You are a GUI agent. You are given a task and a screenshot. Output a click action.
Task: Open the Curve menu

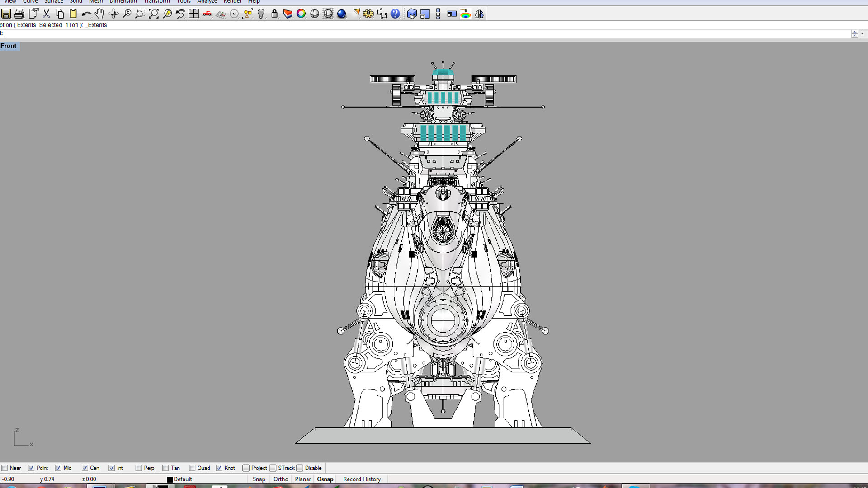30,2
